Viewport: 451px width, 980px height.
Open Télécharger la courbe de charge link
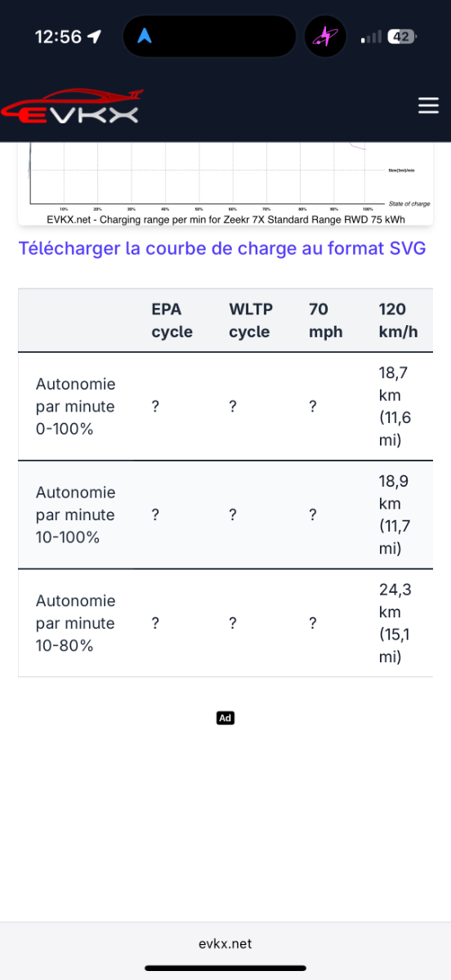(222, 248)
